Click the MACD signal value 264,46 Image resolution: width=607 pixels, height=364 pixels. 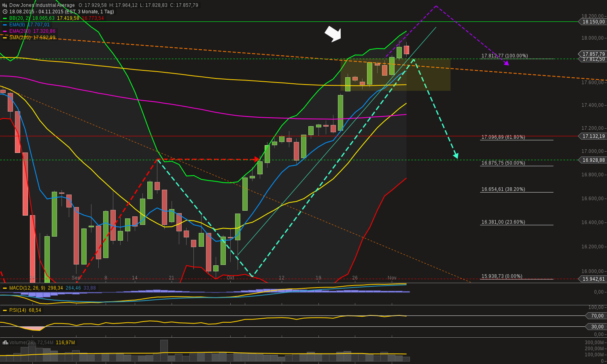click(73, 288)
